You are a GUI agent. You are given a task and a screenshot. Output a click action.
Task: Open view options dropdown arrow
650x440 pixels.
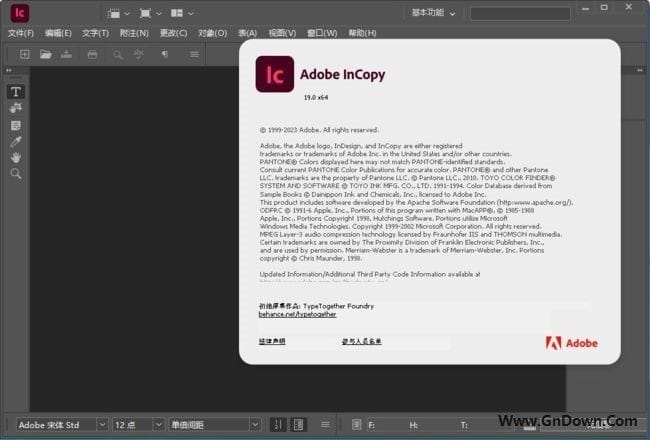pos(127,14)
